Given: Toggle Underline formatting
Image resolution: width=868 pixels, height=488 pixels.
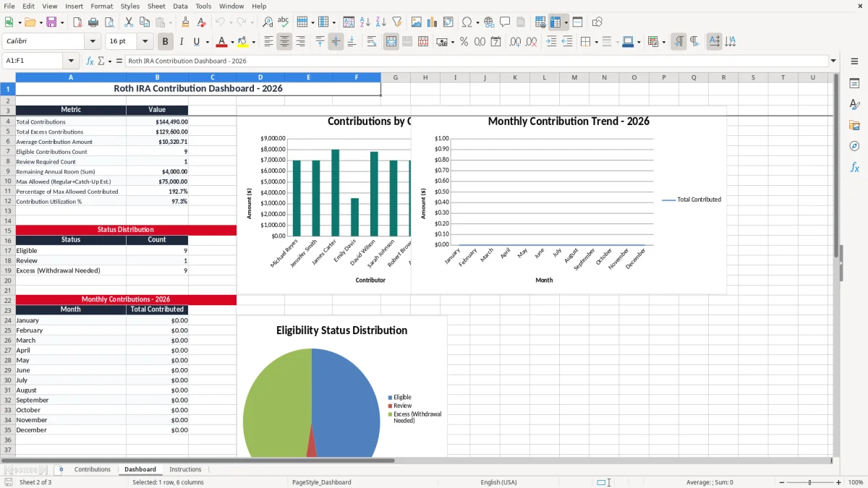Looking at the screenshot, I should 196,42.
